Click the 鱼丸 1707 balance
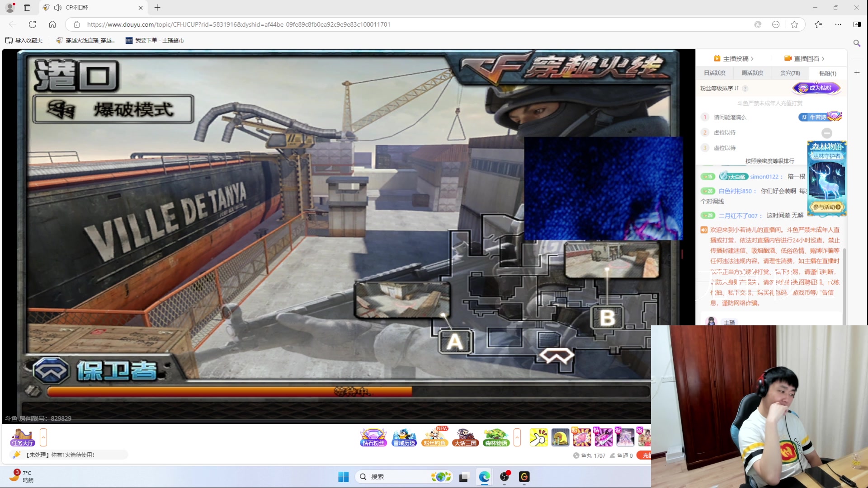This screenshot has height=488, width=868. pos(590,455)
